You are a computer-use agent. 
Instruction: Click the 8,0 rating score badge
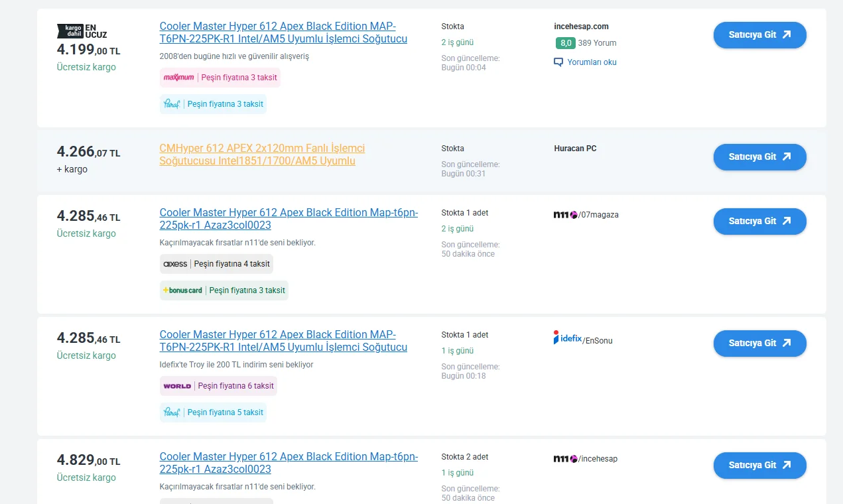pos(565,43)
